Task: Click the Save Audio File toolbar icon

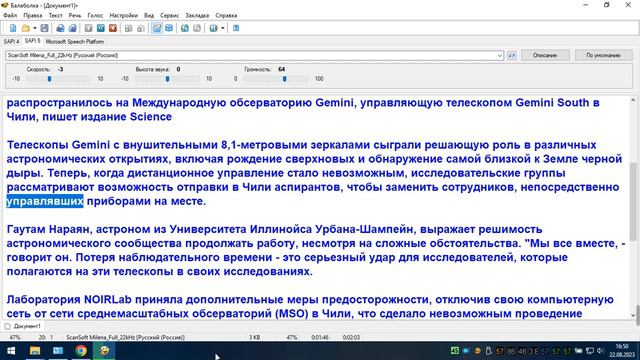Action: [x=60, y=28]
